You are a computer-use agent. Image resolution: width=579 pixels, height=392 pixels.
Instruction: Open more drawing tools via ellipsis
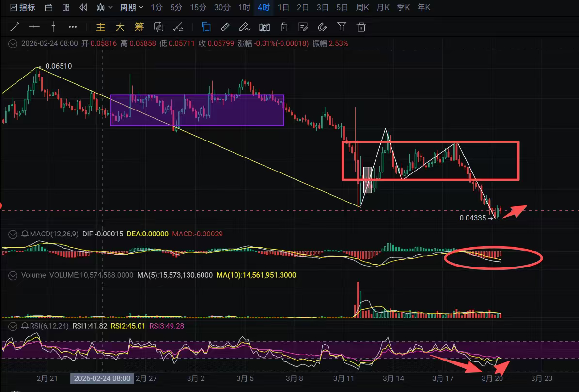coord(73,27)
